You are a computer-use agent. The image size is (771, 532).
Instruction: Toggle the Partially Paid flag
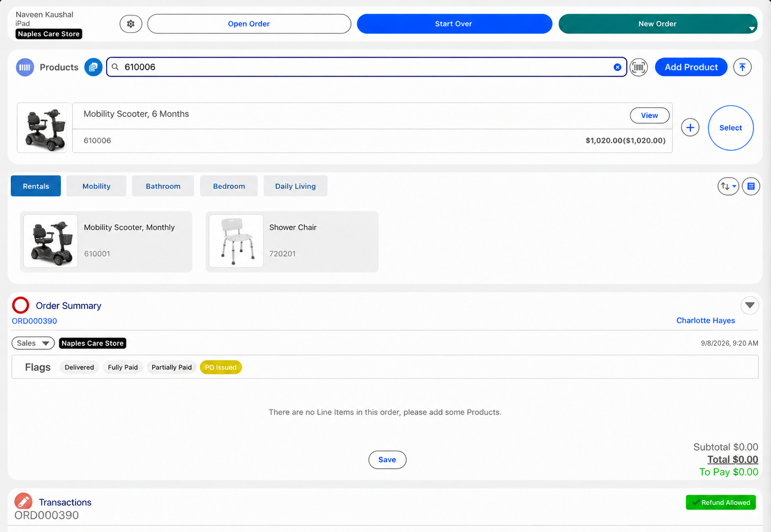172,367
